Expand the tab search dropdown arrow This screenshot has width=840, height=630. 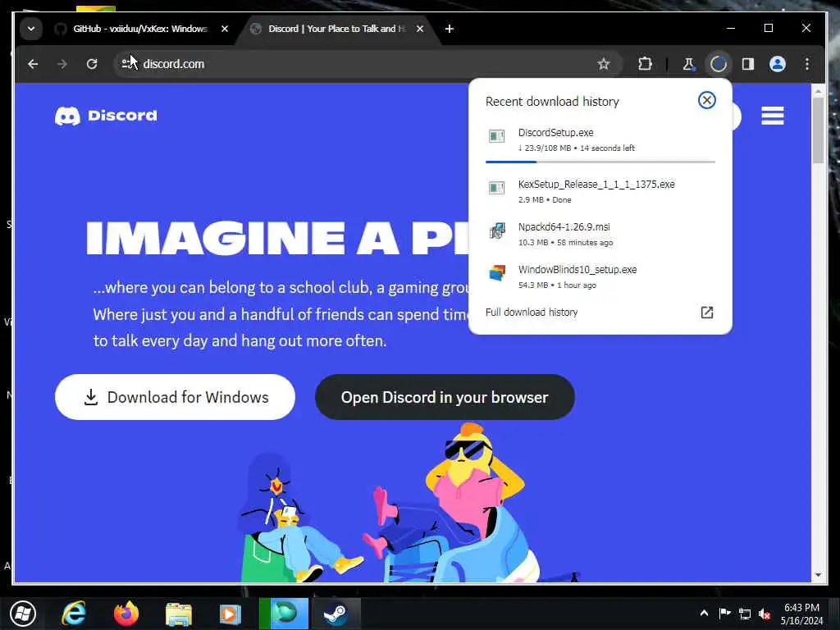point(31,29)
